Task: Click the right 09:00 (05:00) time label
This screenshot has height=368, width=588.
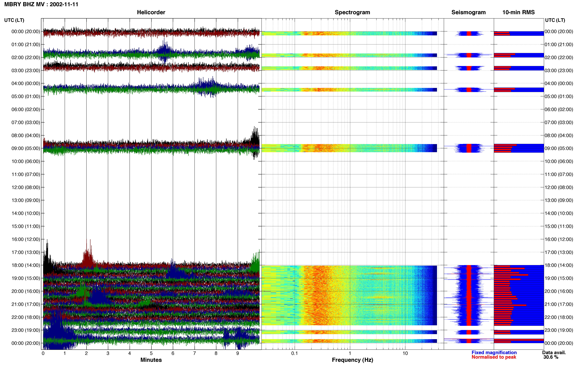Action: pyautogui.click(x=559, y=148)
